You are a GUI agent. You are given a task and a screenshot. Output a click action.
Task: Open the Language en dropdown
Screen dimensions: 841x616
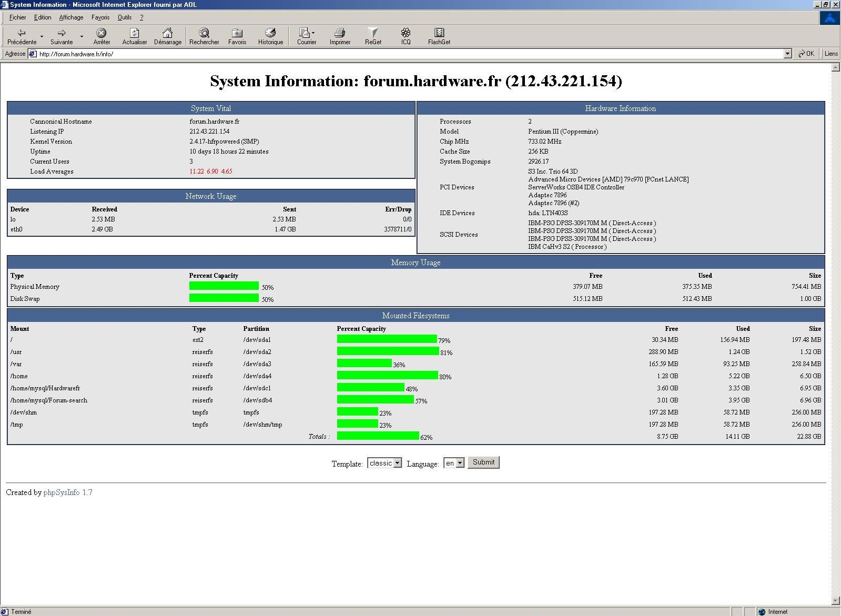tap(460, 463)
